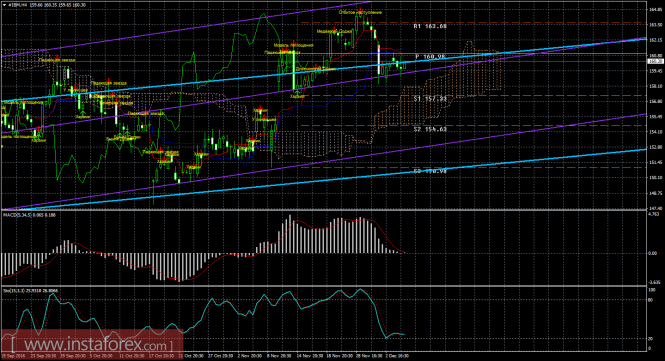Image resolution: width=665 pixels, height=361 pixels.
Task: Click the Stochastic 80 level on scale
Action: tap(651, 300)
